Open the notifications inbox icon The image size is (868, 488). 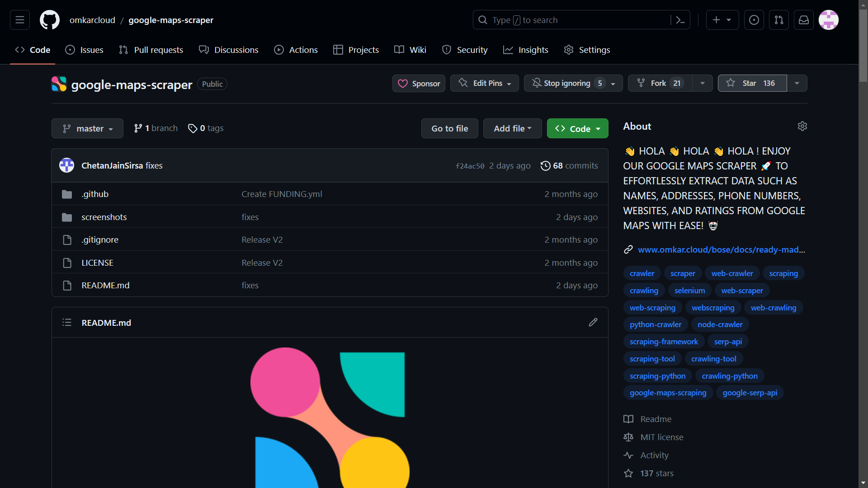click(804, 20)
